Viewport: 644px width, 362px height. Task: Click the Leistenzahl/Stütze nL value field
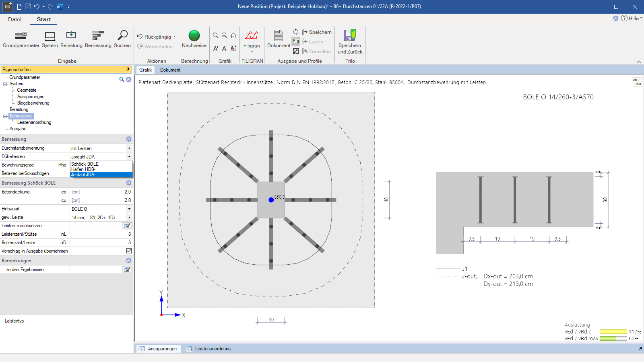(x=101, y=234)
